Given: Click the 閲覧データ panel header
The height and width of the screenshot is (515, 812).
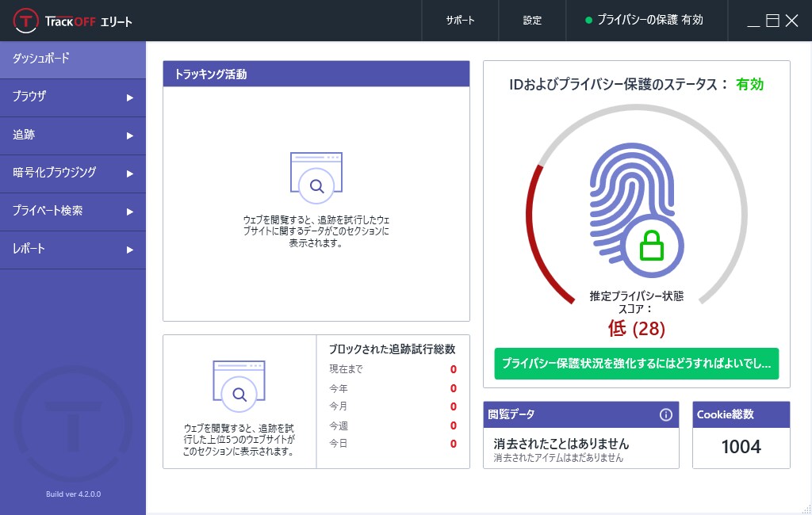Looking at the screenshot, I should click(x=581, y=414).
